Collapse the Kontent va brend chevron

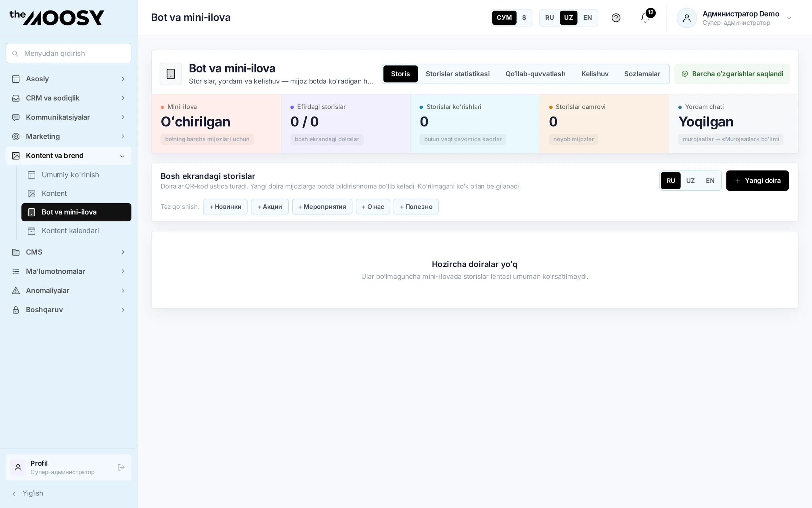pos(122,156)
